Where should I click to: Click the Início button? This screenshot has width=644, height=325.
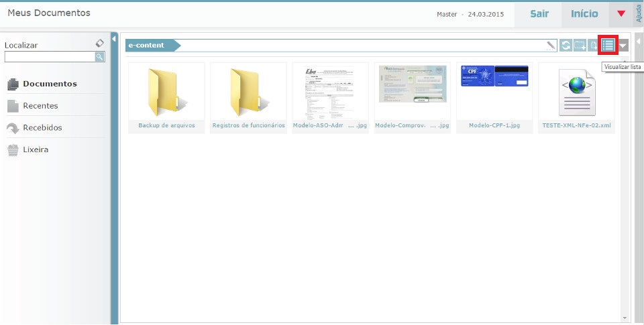point(584,14)
